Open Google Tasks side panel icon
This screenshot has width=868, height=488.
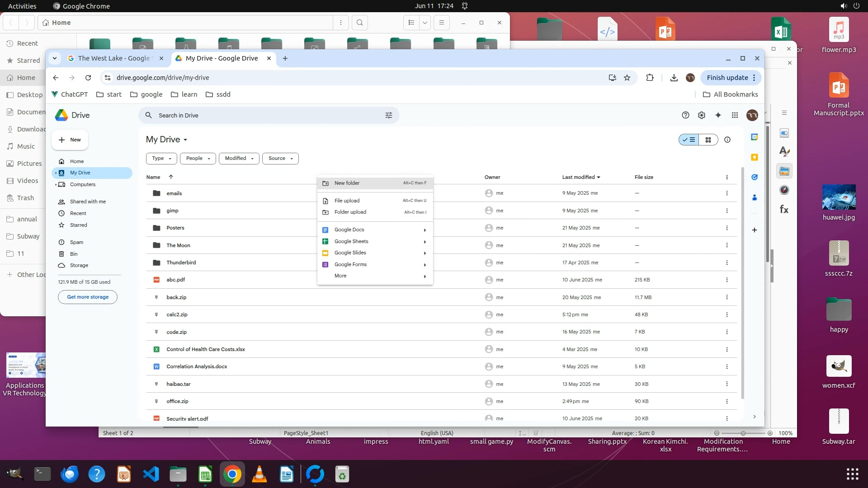[755, 177]
